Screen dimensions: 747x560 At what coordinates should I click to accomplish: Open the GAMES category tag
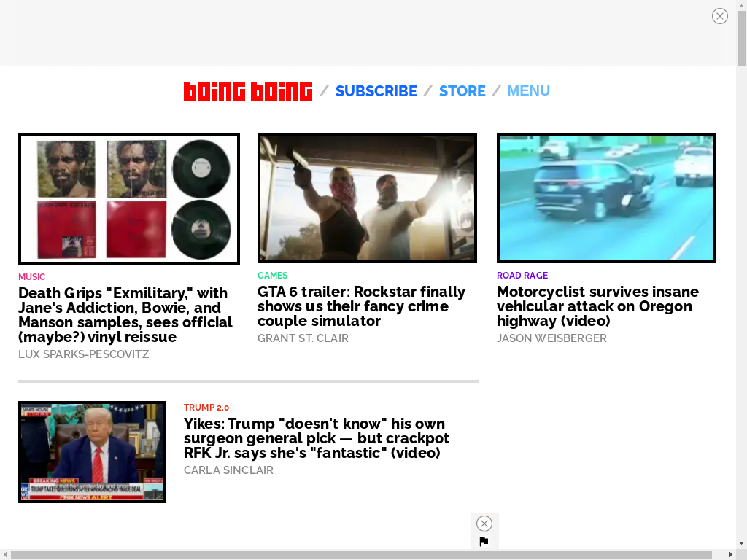coord(273,275)
